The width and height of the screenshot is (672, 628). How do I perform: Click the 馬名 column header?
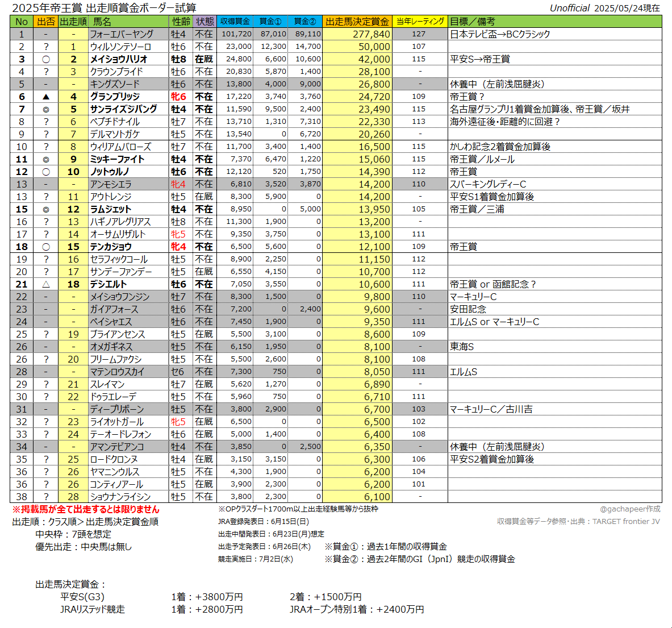click(x=128, y=22)
